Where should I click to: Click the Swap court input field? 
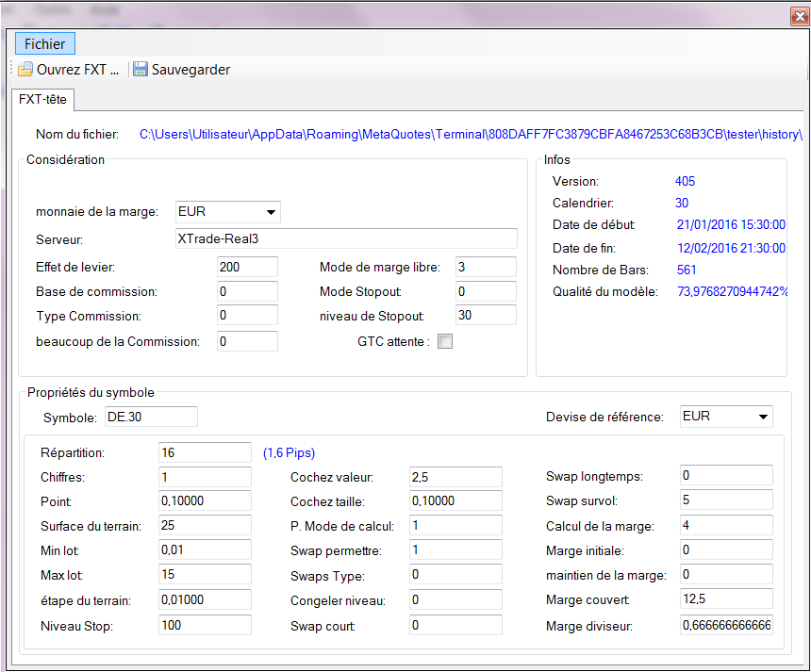pos(455,625)
